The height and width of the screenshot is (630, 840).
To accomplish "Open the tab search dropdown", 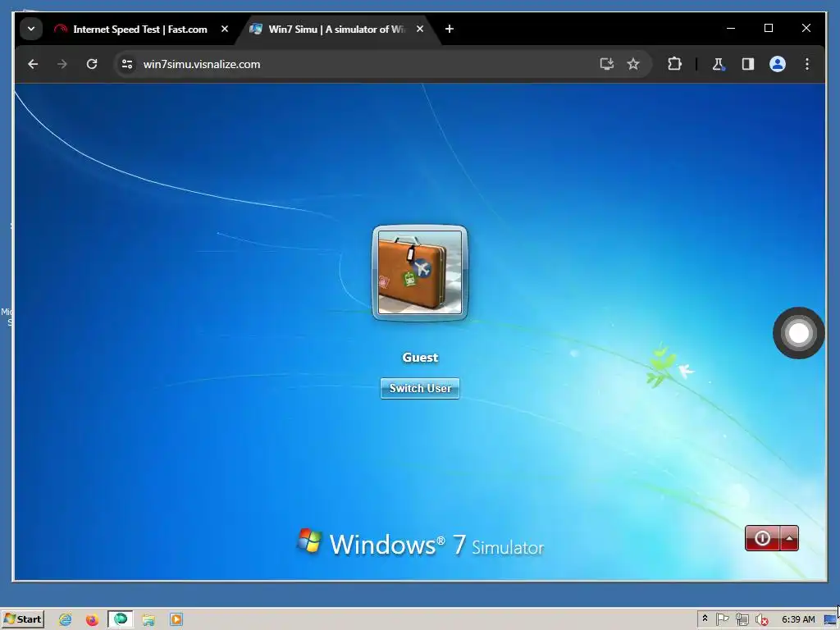I will point(31,29).
